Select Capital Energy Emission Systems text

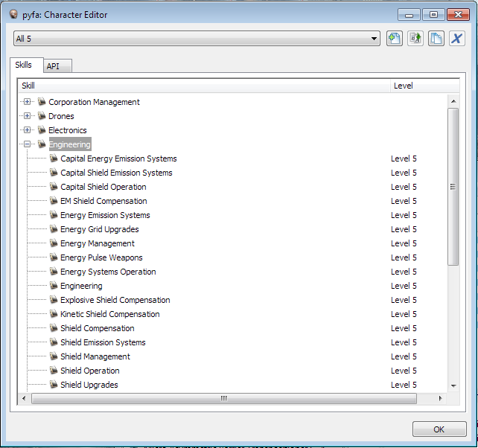pos(118,159)
